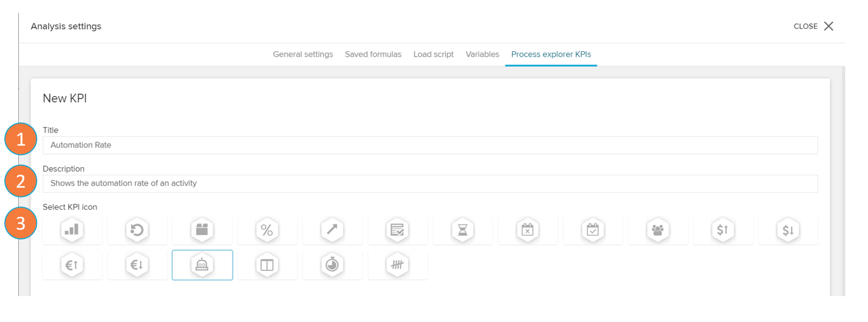Select the euro up arrow icon
The height and width of the screenshot is (322, 868).
(x=72, y=265)
